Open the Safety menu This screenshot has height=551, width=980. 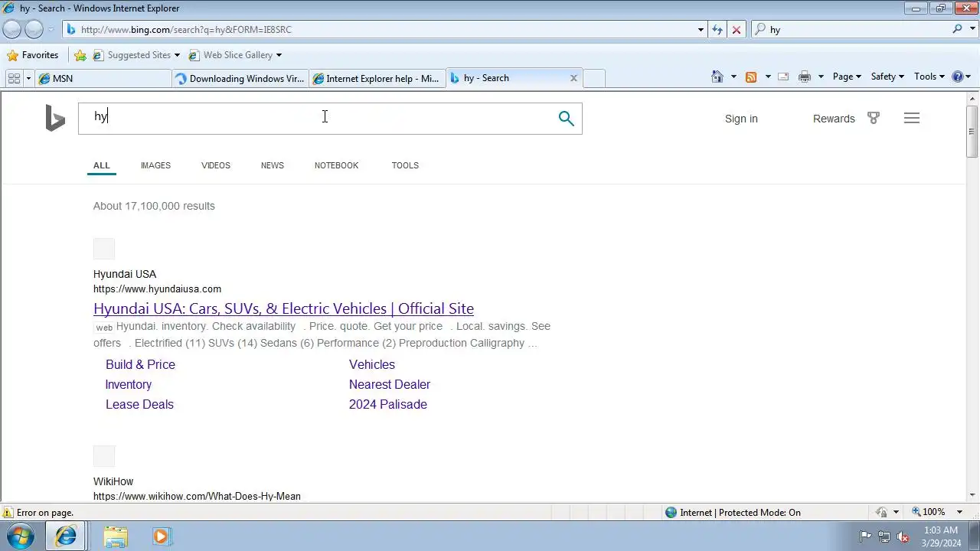887,77
